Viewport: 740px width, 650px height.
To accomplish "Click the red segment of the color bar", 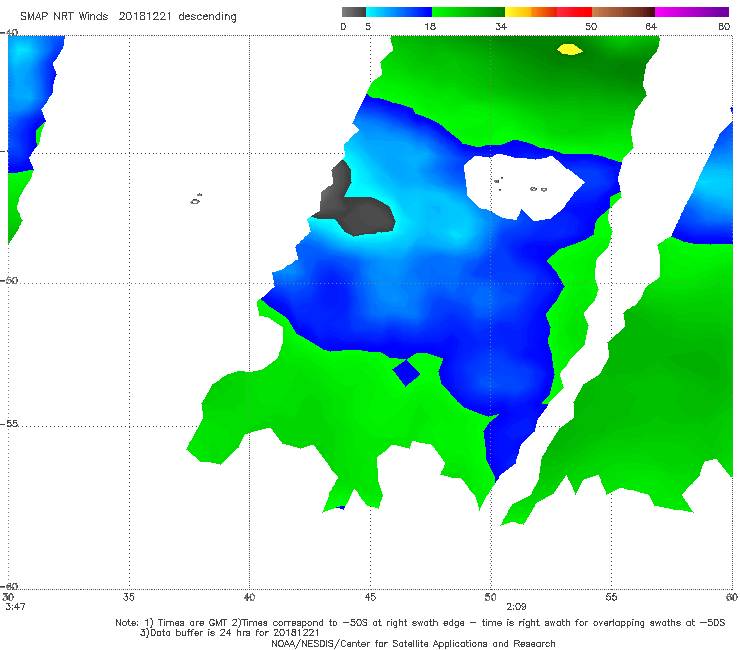I will click(x=574, y=12).
